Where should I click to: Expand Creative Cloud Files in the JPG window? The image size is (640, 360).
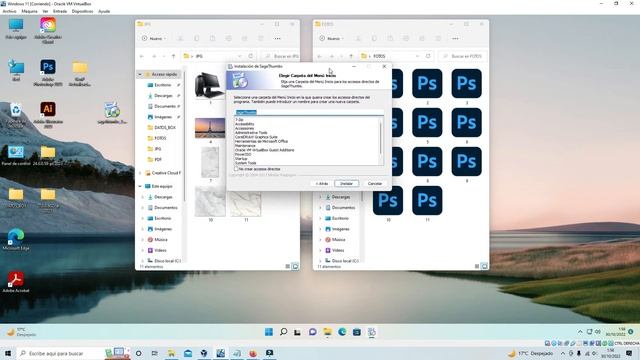click(x=140, y=173)
